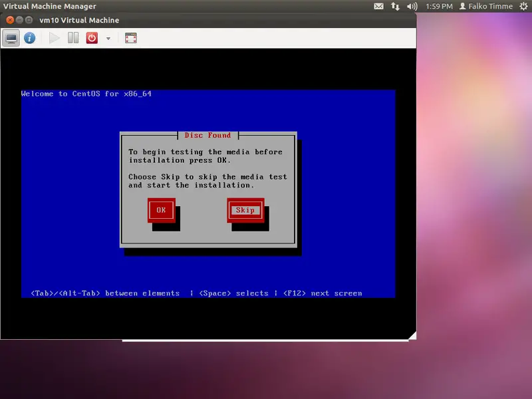Click the window resize grip corner
532x399 pixels.
tap(412, 336)
